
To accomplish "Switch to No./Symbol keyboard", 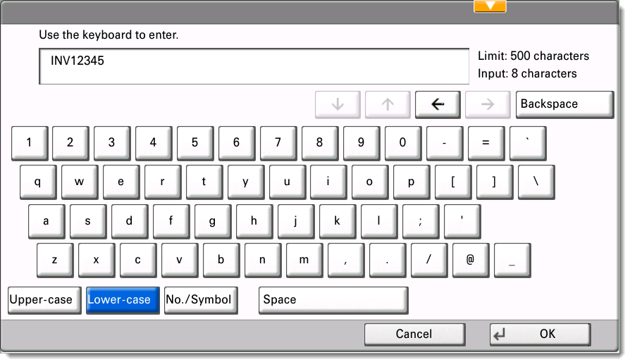I will point(198,300).
